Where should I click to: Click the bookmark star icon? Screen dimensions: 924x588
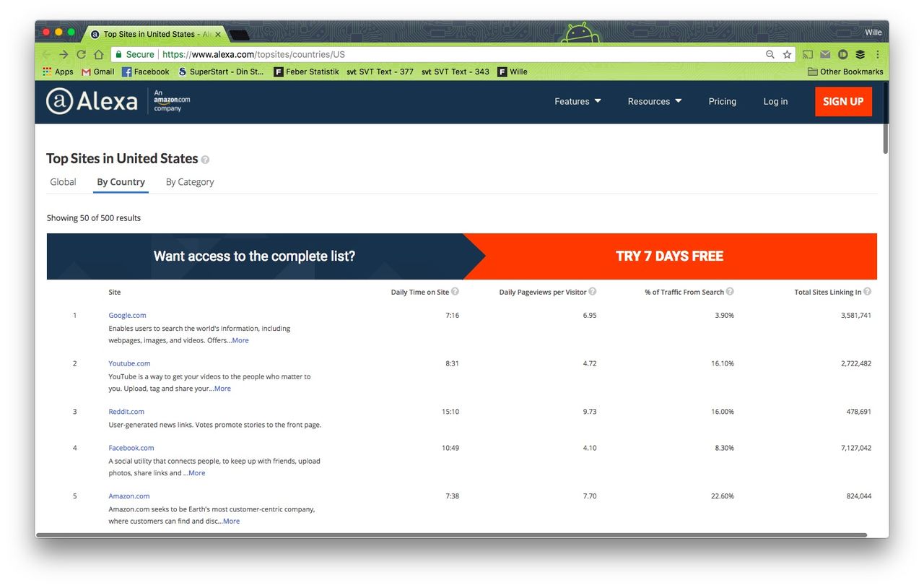(787, 54)
